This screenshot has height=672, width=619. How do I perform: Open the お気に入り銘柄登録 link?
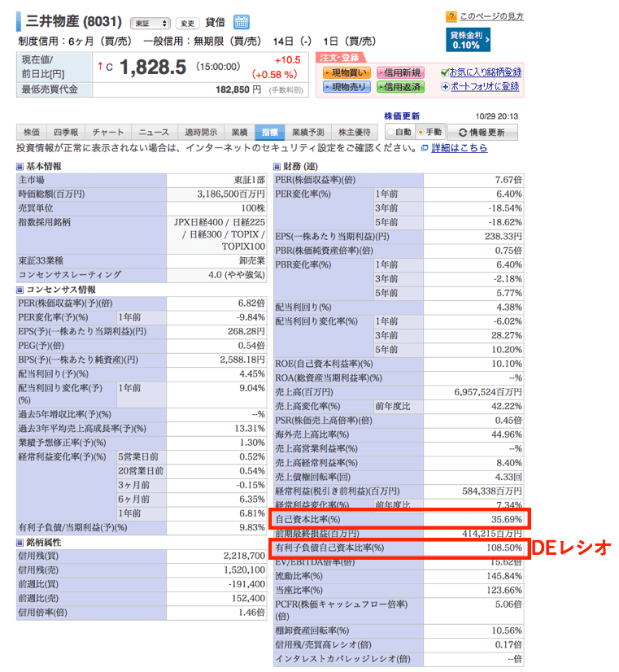pos(486,72)
